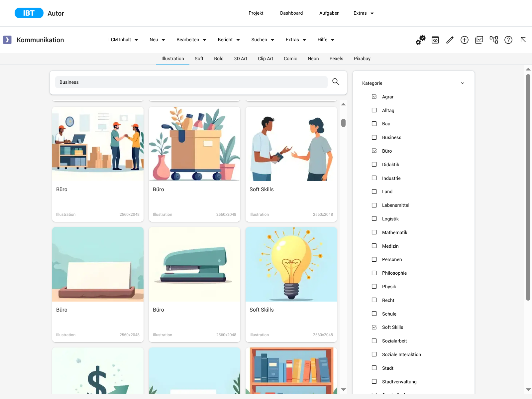Select the office handshake warehouse illustration
Image resolution: width=532 pixels, height=399 pixels.
pos(98,144)
